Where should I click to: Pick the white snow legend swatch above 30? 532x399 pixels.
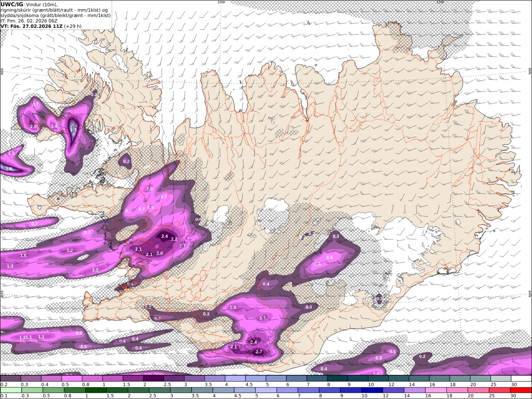pyautogui.click(x=521, y=379)
